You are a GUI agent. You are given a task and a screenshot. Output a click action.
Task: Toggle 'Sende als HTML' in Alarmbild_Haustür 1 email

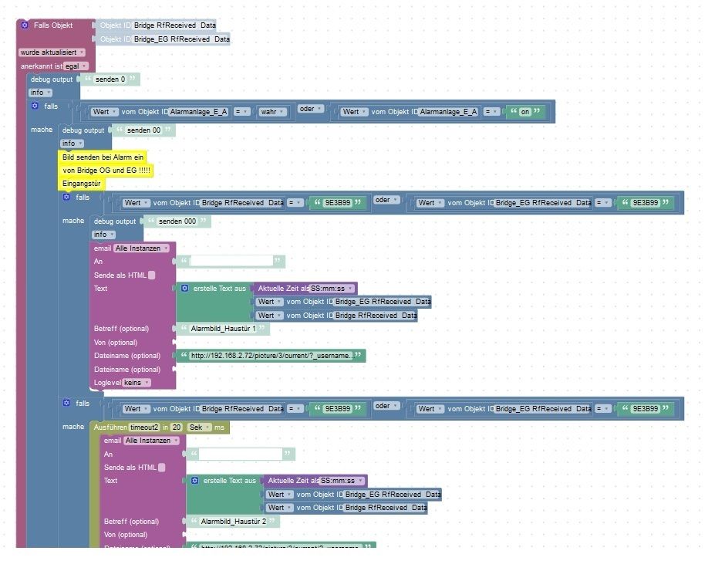[152, 275]
